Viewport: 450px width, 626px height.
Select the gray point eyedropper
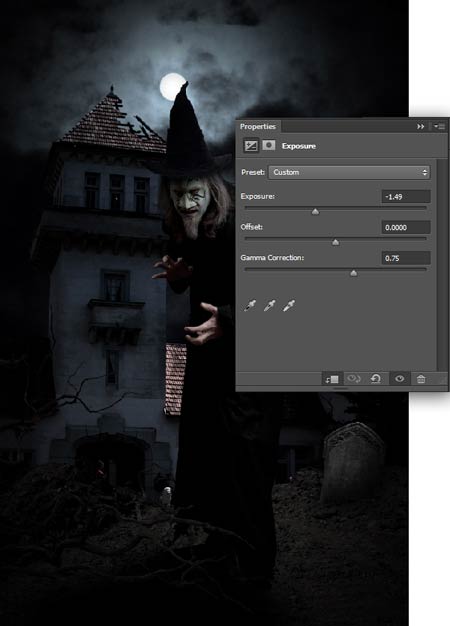point(270,306)
